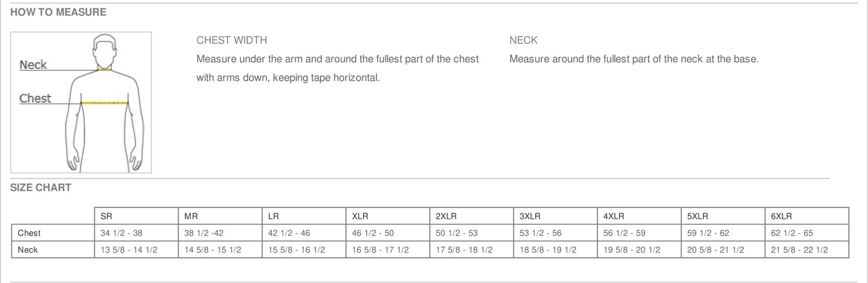Click the CHEST WIDTH heading
Viewport: 868px width, 283px height.
[232, 40]
